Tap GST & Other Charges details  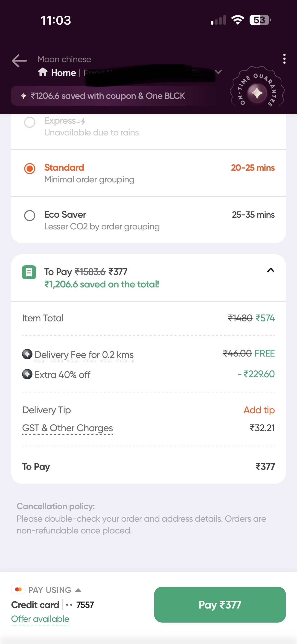pyautogui.click(x=67, y=428)
